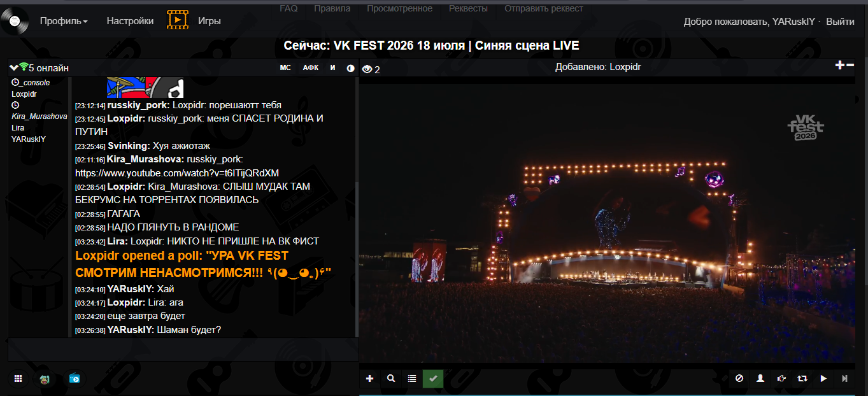Go to Просмотренное page
The width and height of the screenshot is (868, 396).
(399, 8)
